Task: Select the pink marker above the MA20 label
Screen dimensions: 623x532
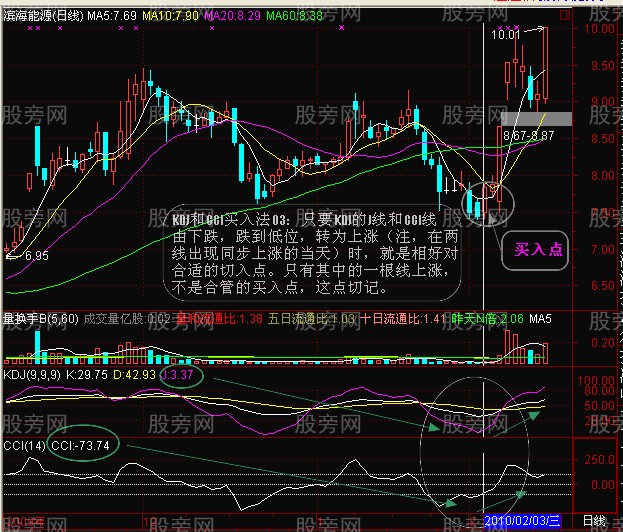Action: click(x=212, y=28)
